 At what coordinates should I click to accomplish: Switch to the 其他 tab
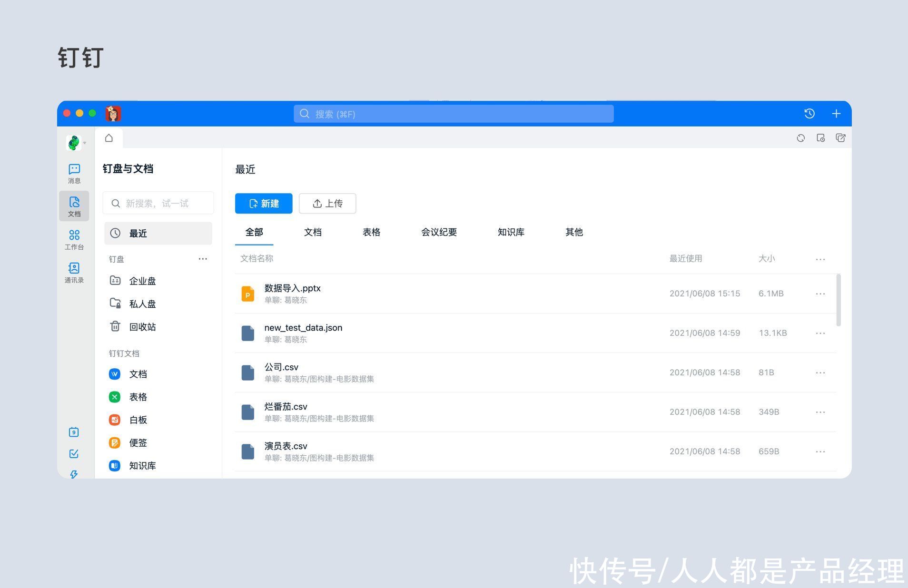pyautogui.click(x=574, y=232)
